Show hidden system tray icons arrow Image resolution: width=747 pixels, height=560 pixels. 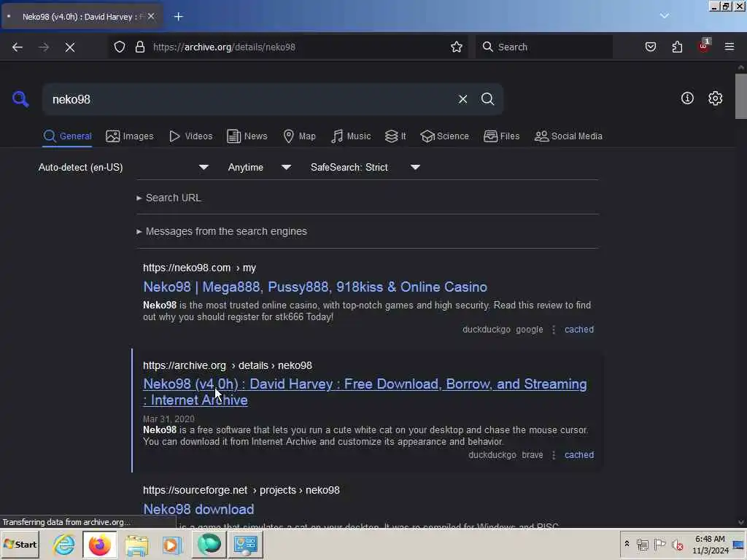click(x=627, y=544)
